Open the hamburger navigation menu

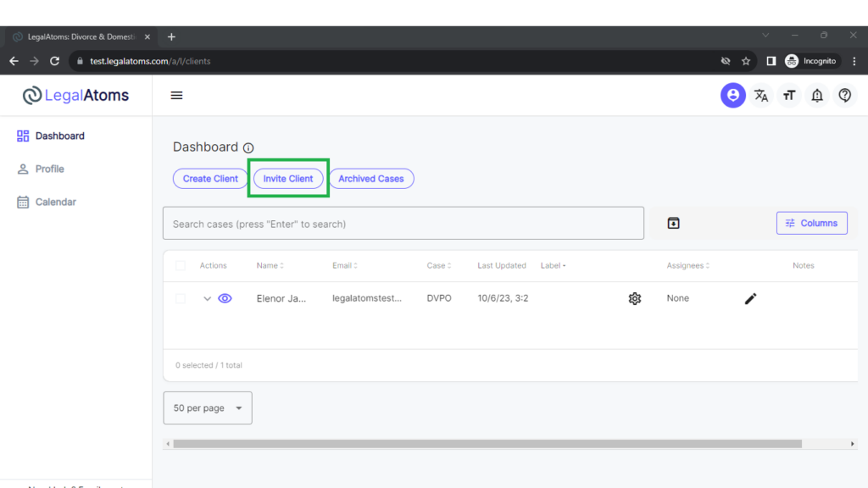tap(176, 95)
